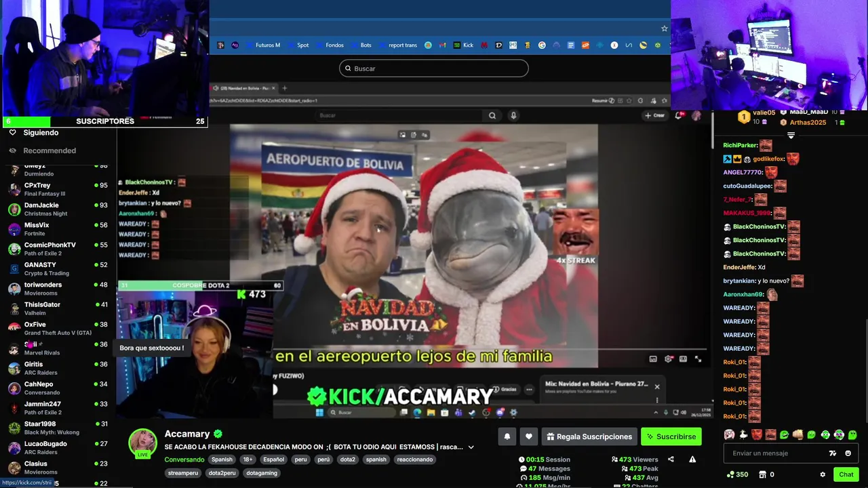The height and width of the screenshot is (488, 868).
Task: Click the Navidad en Bolivia browser tab
Action: click(243, 88)
